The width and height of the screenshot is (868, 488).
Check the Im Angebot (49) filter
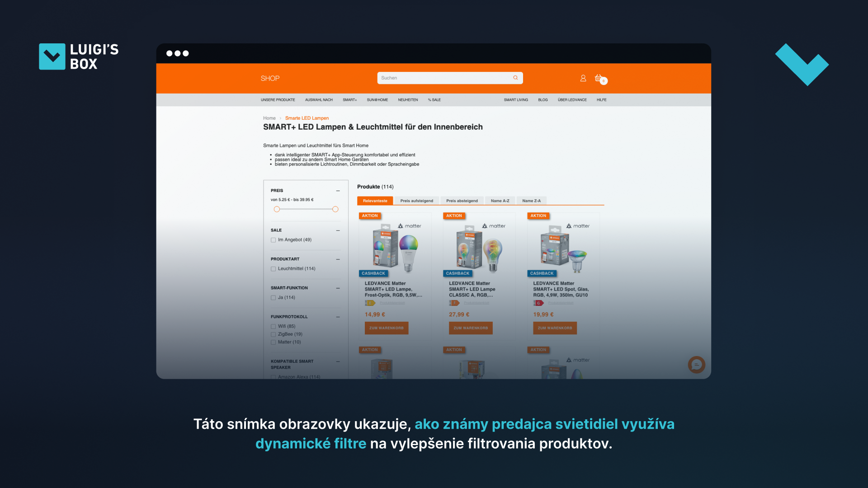pyautogui.click(x=273, y=240)
